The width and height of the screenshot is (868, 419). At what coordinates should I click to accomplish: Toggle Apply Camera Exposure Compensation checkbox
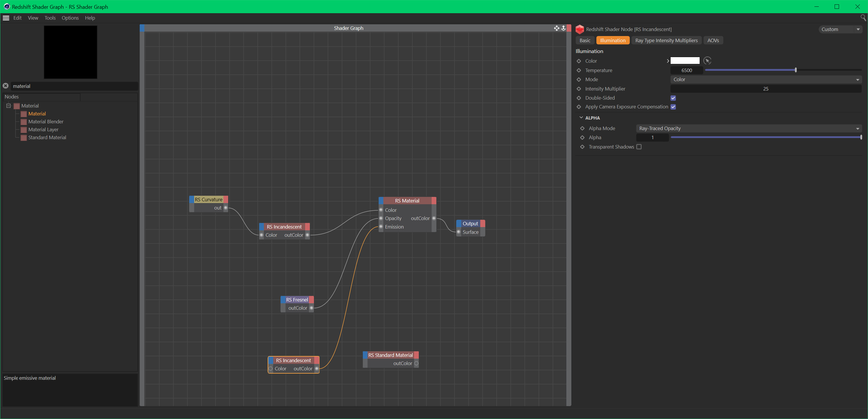tap(673, 107)
